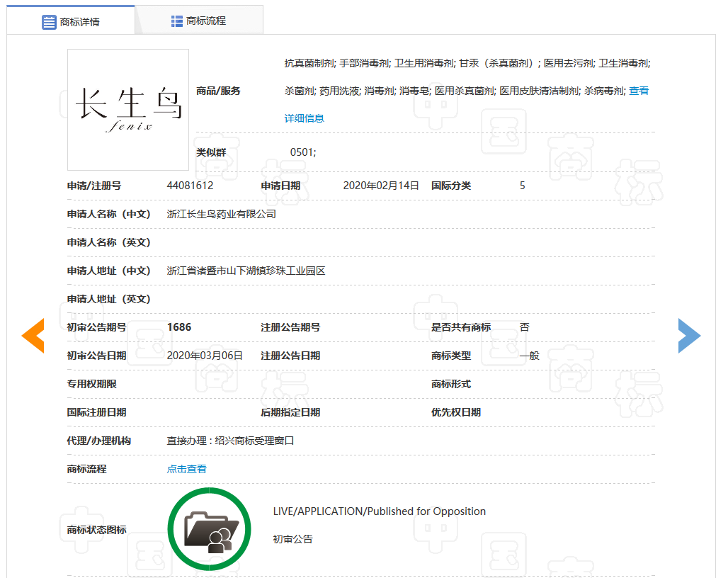Open 详细信息 goods details link
The width and height of the screenshot is (728, 578).
point(304,118)
